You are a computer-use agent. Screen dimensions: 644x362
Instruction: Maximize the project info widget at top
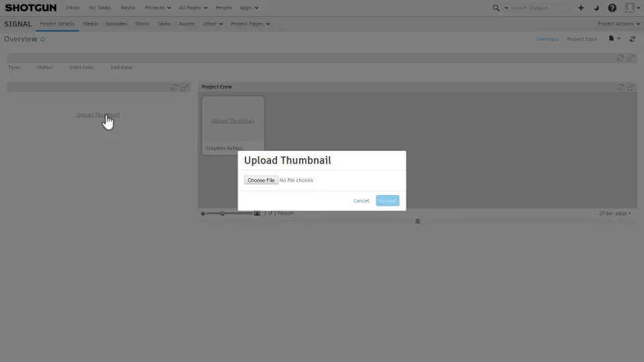coord(631,58)
